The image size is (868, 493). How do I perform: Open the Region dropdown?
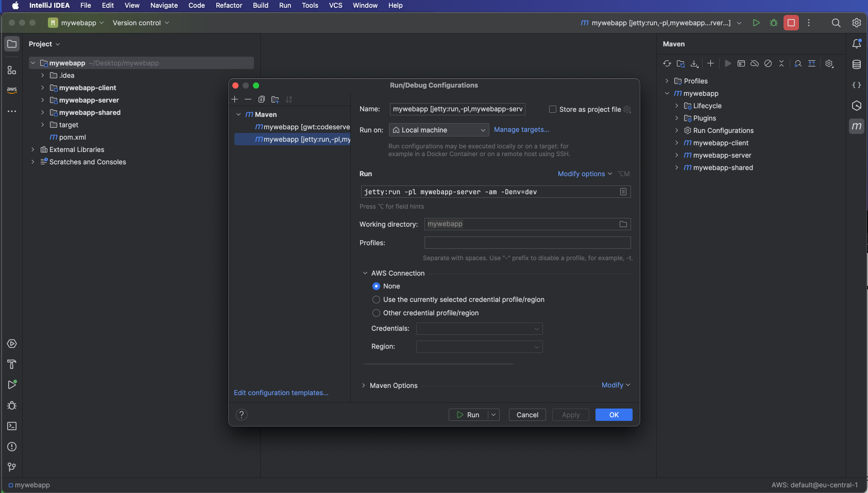pyautogui.click(x=480, y=347)
